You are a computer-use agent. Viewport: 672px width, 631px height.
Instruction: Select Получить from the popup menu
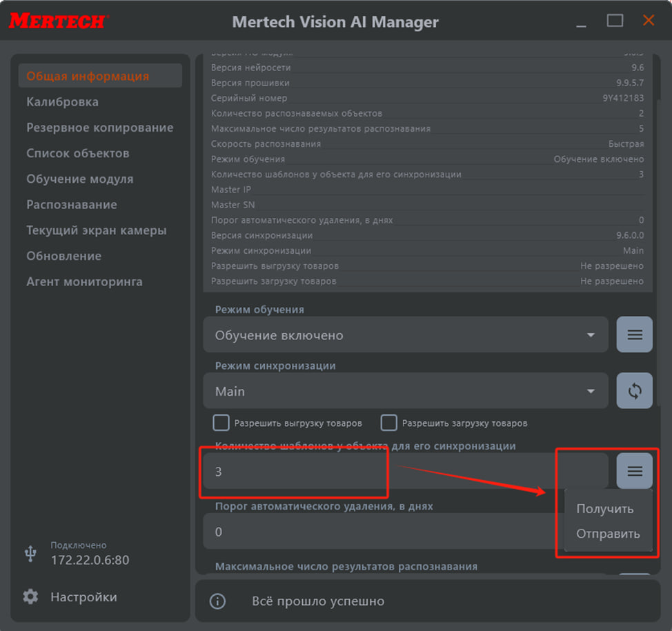tap(604, 509)
